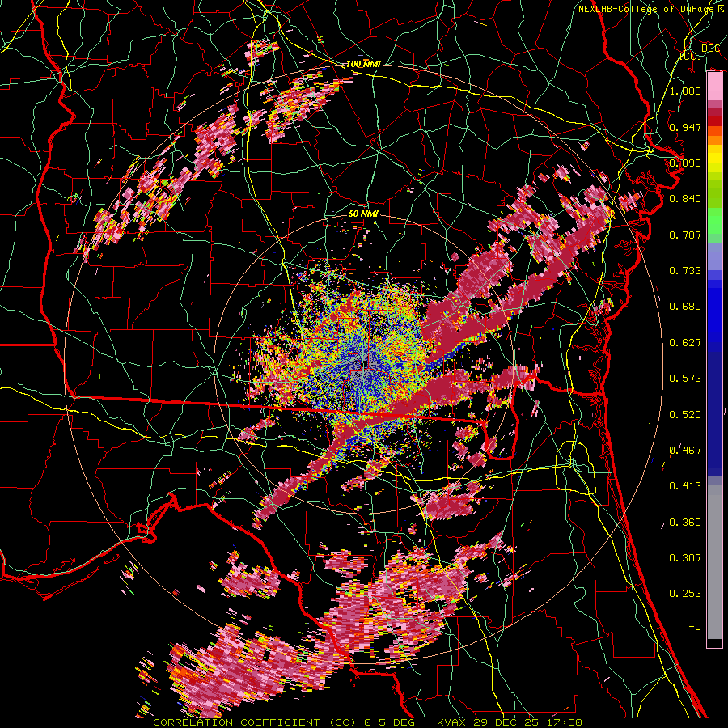Click the color scale bar legend
Screen dimensions: 728x728
[714, 359]
